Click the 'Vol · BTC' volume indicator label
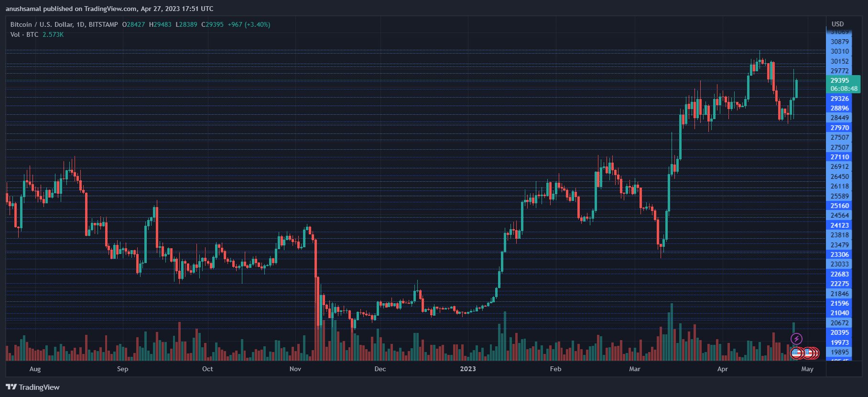The width and height of the screenshot is (868, 397). coord(24,34)
